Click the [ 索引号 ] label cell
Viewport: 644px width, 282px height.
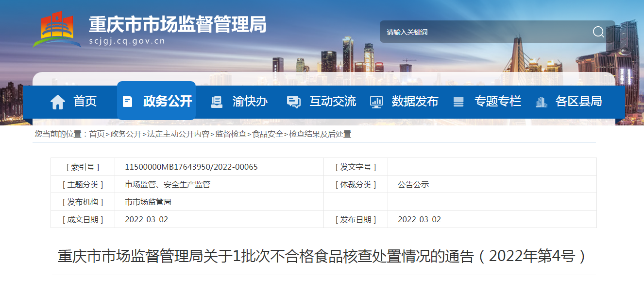83,167
